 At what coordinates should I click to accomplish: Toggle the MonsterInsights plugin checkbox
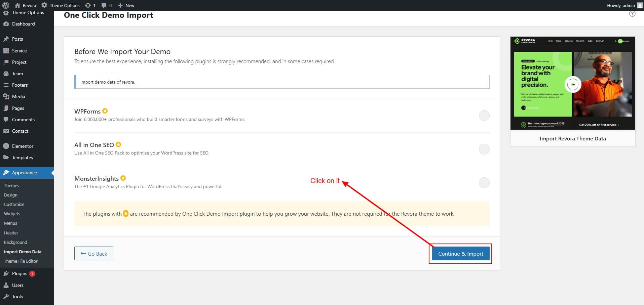tap(484, 183)
